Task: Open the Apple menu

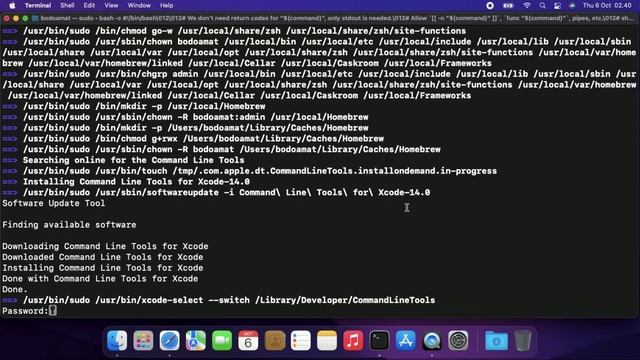Action: 12,5
